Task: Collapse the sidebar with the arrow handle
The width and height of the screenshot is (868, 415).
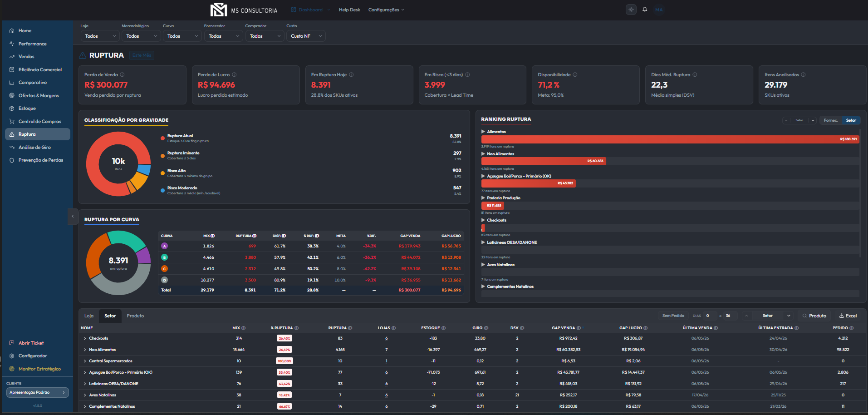Action: (73, 217)
